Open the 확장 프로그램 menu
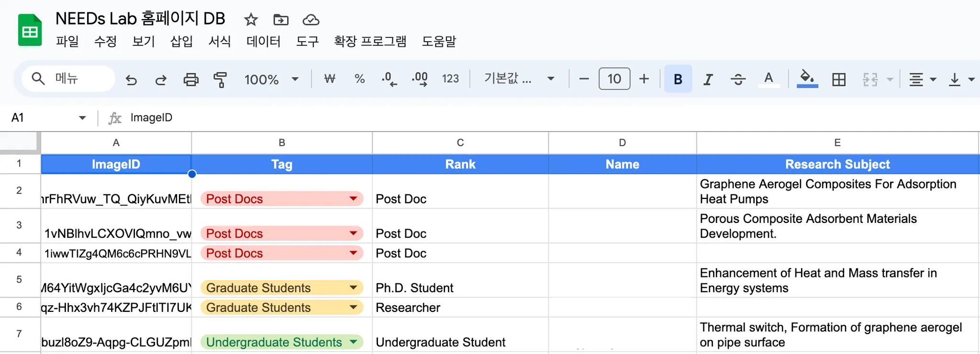The image size is (980, 354). click(x=370, y=42)
